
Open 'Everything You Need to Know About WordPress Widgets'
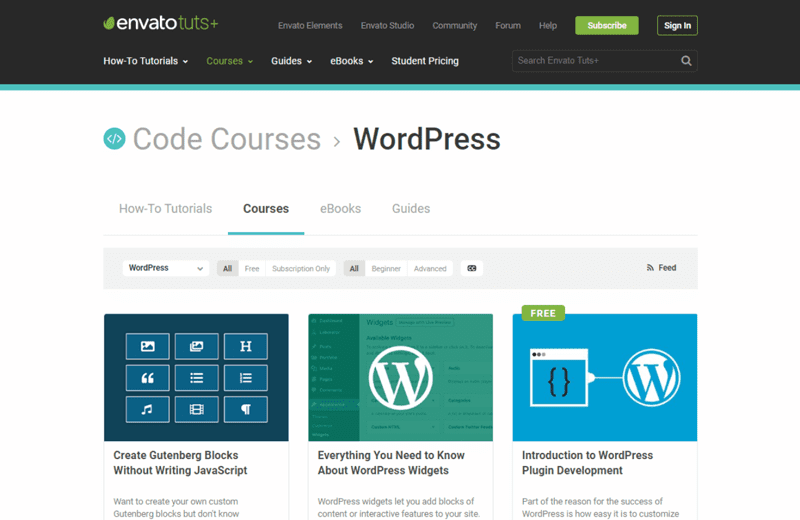tap(391, 463)
